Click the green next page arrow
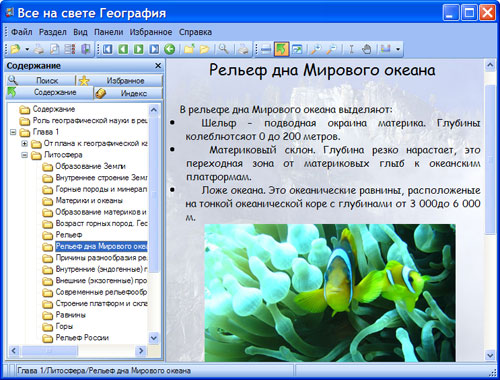The height and width of the screenshot is (380, 500). 139,49
